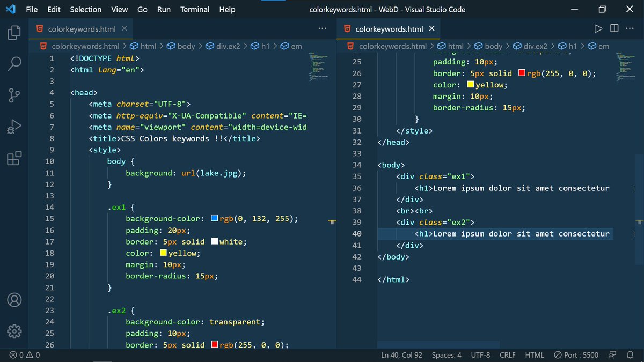
Task: Click the Port : 5500 Live Server status
Action: (576, 355)
